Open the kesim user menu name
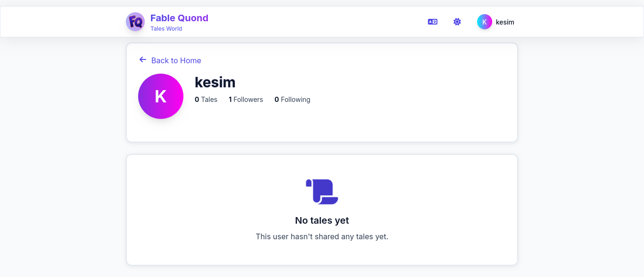The image size is (644, 277). pos(505,22)
